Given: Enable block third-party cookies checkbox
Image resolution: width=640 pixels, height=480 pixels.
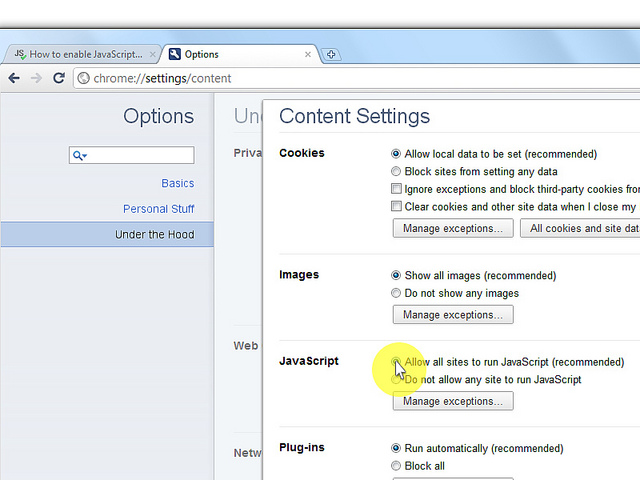Looking at the screenshot, I should pos(397,189).
